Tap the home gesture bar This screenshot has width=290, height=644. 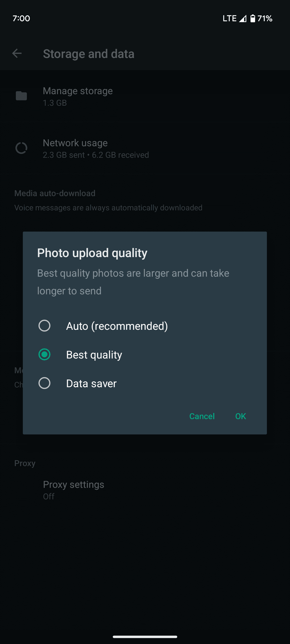(145, 636)
